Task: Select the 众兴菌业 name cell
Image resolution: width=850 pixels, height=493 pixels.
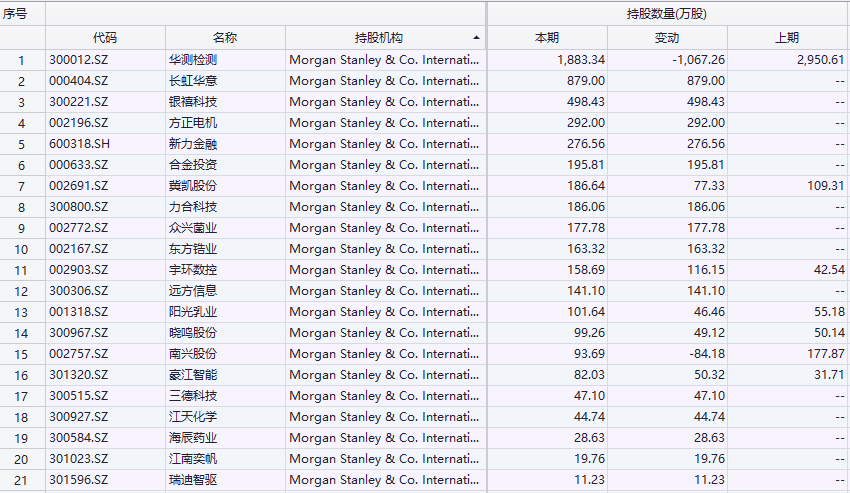Action: pyautogui.click(x=193, y=228)
